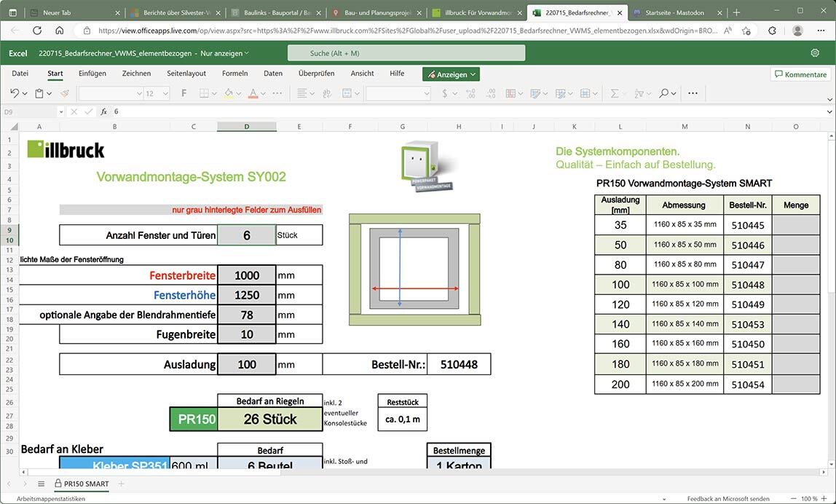Expand the Nur anzeigen file menu
Screen dimensions: 836x504
(224, 53)
